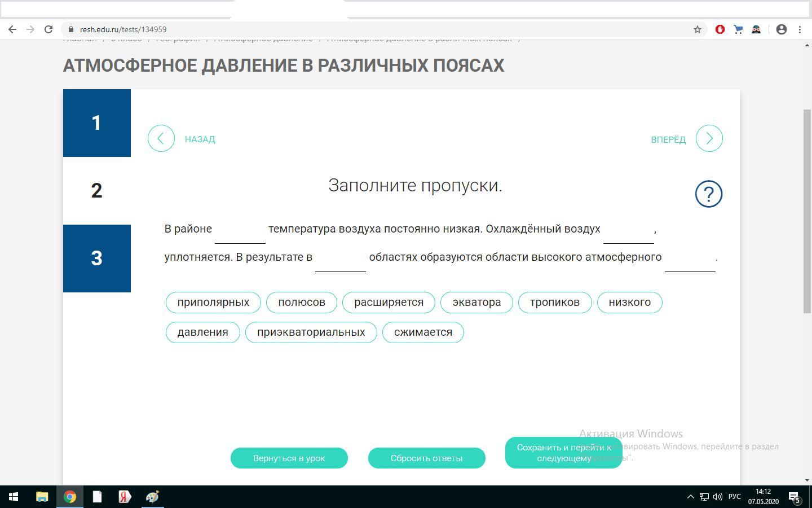Reload the page with the refresh icon
Image resolution: width=812 pixels, height=508 pixels.
[x=48, y=29]
